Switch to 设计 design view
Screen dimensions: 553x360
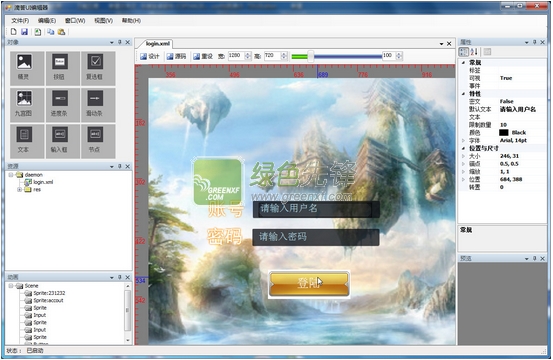point(150,56)
